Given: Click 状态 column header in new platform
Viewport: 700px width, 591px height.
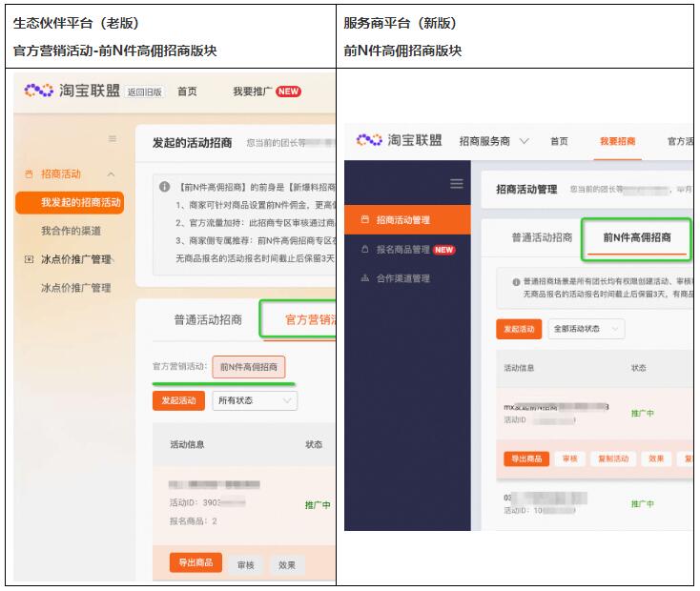Looking at the screenshot, I should tap(638, 368).
